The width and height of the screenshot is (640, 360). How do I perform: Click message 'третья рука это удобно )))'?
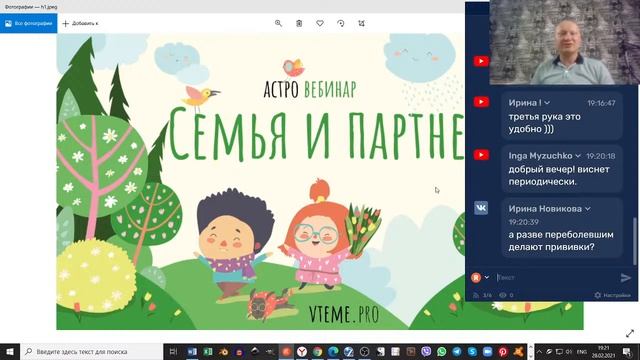pyautogui.click(x=544, y=123)
